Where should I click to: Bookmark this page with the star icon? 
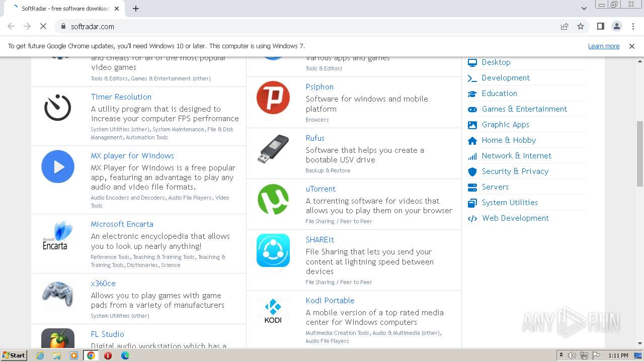coord(581,26)
